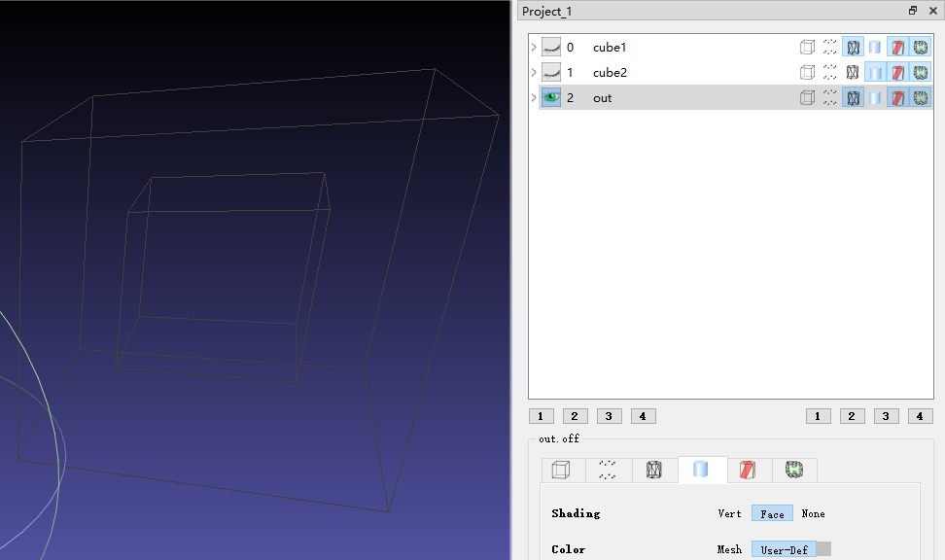Toggle points rendering for out layer
The height and width of the screenshot is (560, 945).
point(830,97)
